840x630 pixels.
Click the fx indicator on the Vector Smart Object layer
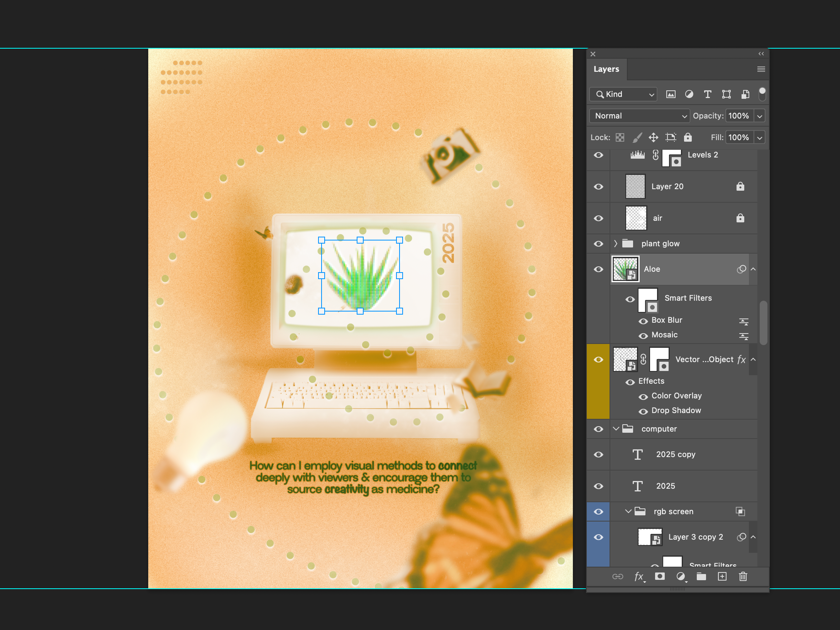pyautogui.click(x=741, y=359)
